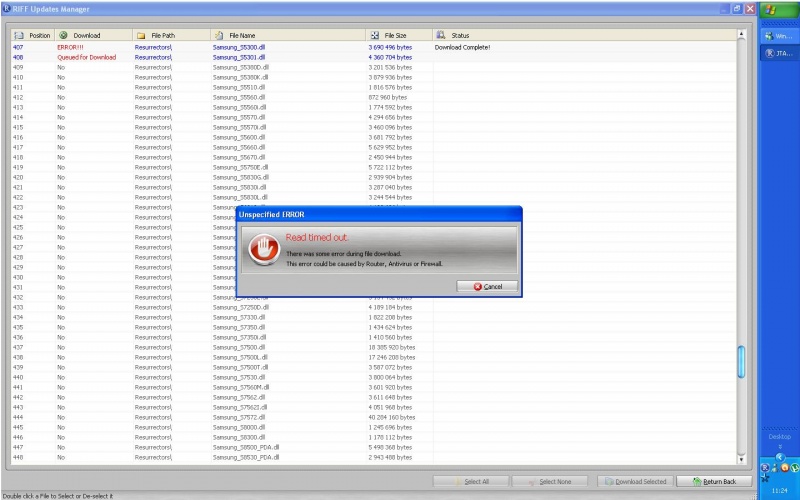800x500 pixels.
Task: Click the File Name document header icon
Action: click(219, 35)
